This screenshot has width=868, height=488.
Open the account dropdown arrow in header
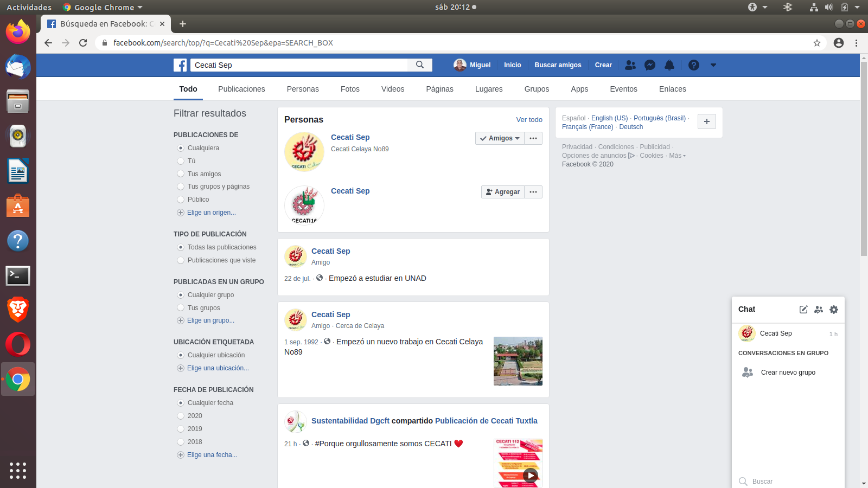713,65
